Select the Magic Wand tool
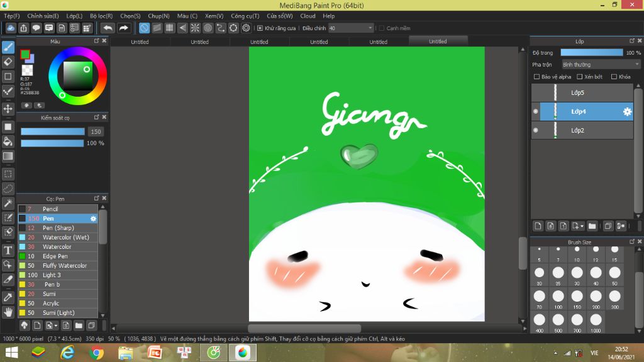This screenshot has width=644, height=362. point(8,203)
